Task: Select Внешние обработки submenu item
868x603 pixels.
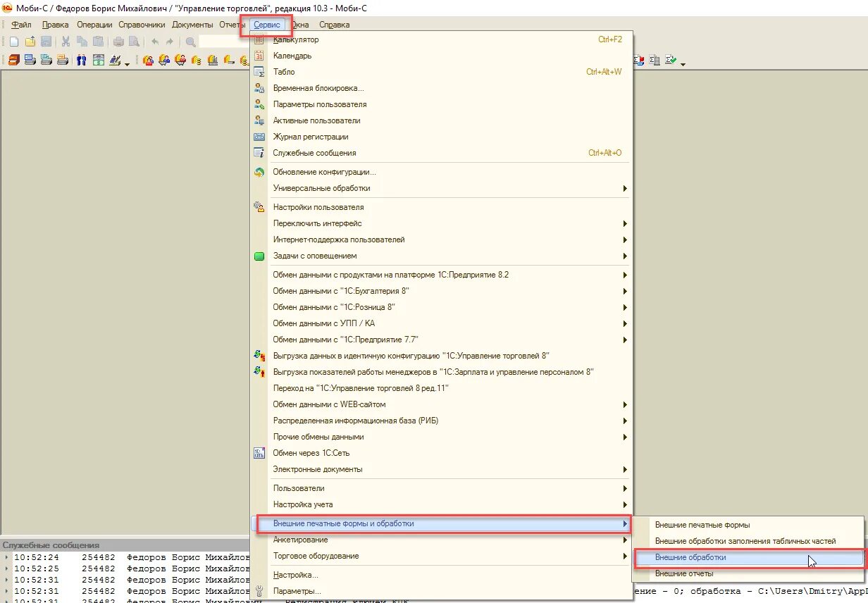Action: pyautogui.click(x=749, y=557)
